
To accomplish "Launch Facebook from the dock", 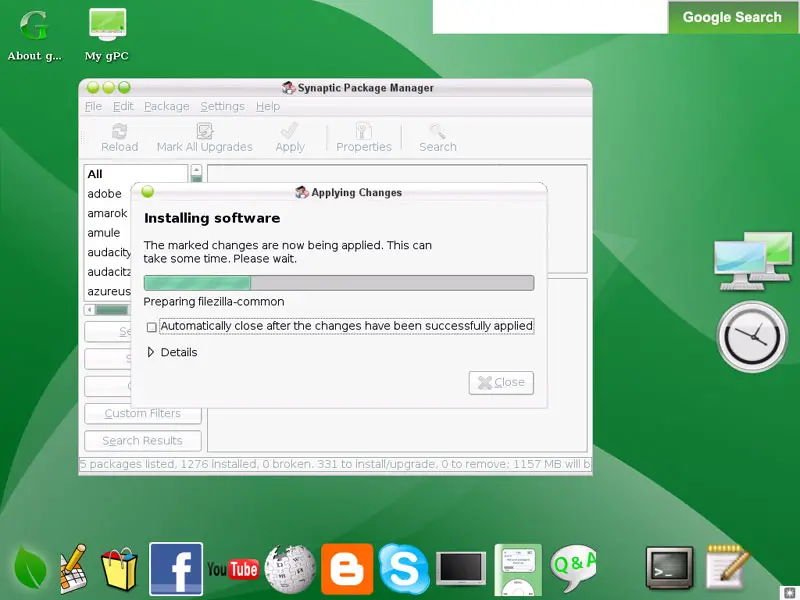I will pyautogui.click(x=176, y=569).
